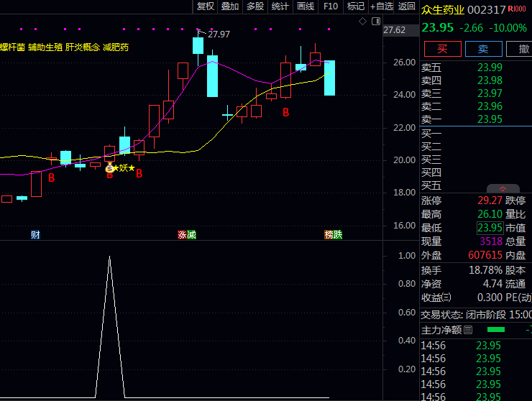Open the 复权 menu item
This screenshot has height=401, width=532.
[x=206, y=6]
